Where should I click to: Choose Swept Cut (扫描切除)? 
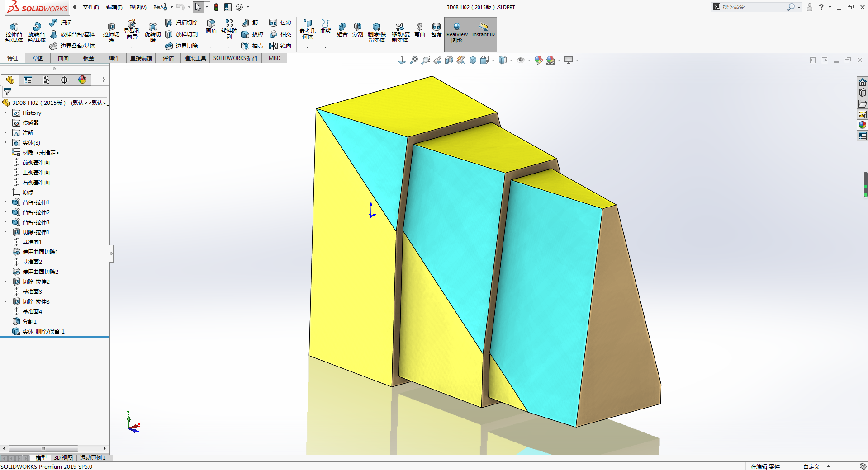point(181,22)
